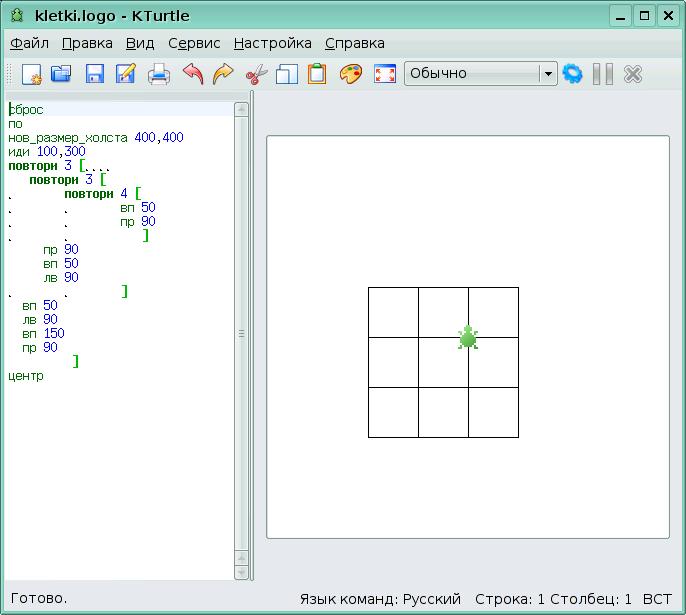The height and width of the screenshot is (615, 686).
Task: Click the green turtle on the canvas
Action: pos(468,338)
